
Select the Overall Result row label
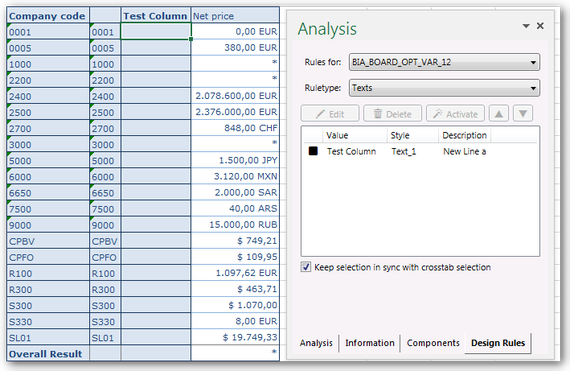click(x=48, y=354)
